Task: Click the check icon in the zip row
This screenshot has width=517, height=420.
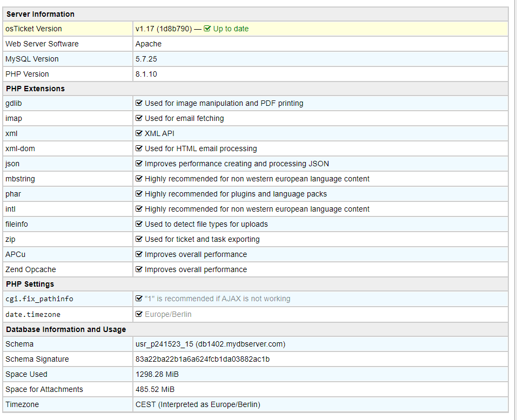Action: (x=139, y=239)
